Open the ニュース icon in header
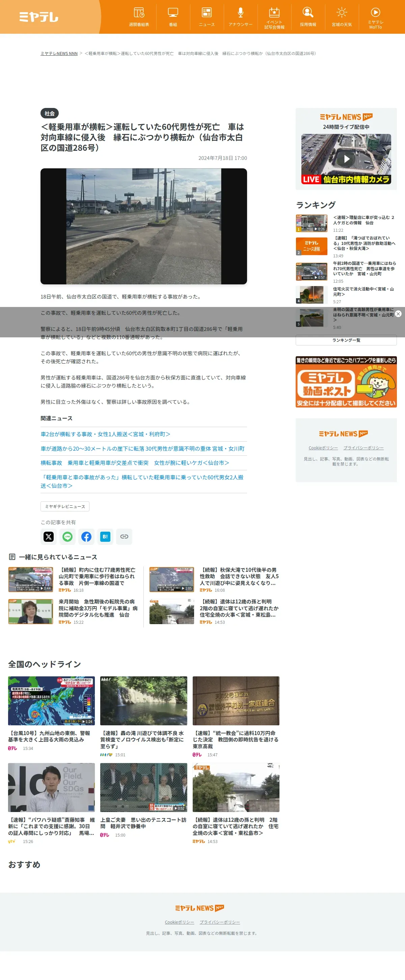The height and width of the screenshot is (980, 405). tap(207, 17)
